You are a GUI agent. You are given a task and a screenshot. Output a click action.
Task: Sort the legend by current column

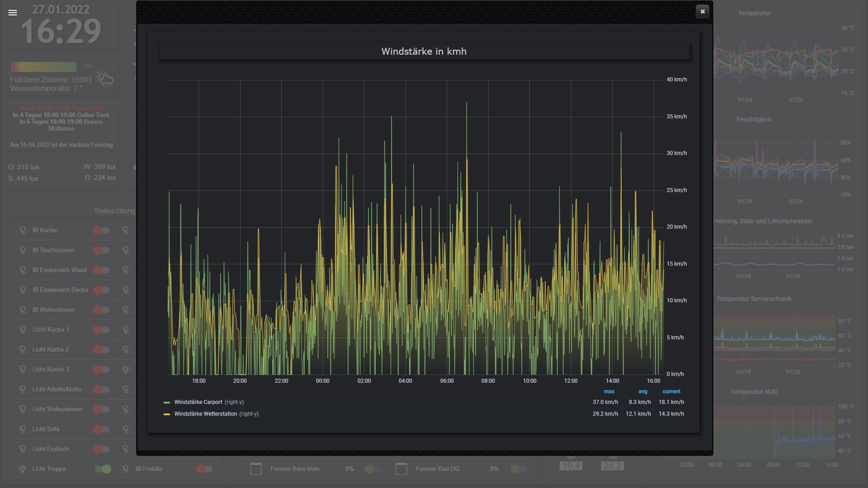671,392
